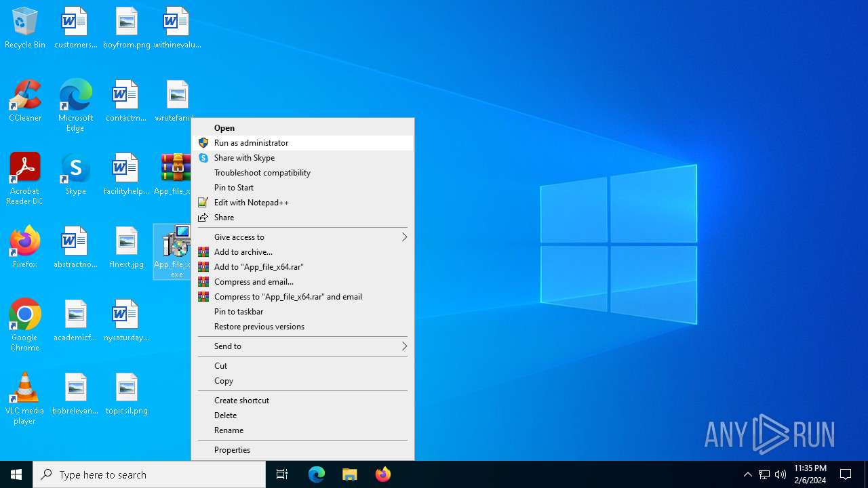This screenshot has width=868, height=488.
Task: Select the Google Chrome desktop shortcut
Action: [x=25, y=325]
